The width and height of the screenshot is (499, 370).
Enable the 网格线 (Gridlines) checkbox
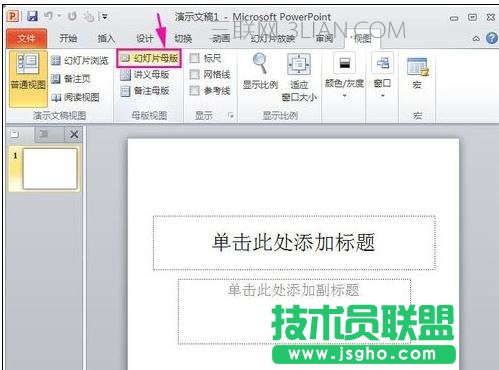pos(194,74)
